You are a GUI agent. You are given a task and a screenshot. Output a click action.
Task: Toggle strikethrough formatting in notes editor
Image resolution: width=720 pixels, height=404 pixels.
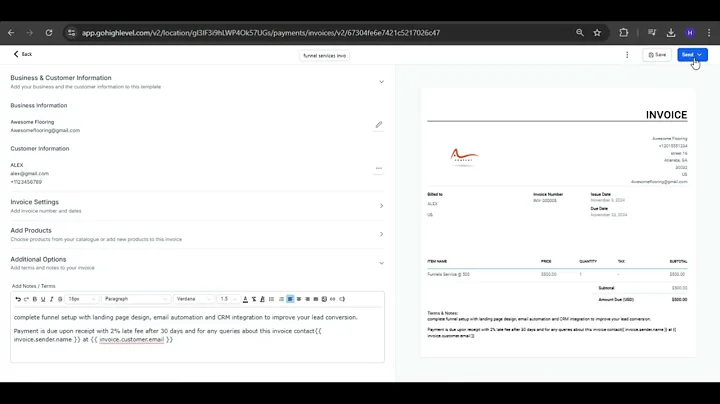click(x=60, y=299)
